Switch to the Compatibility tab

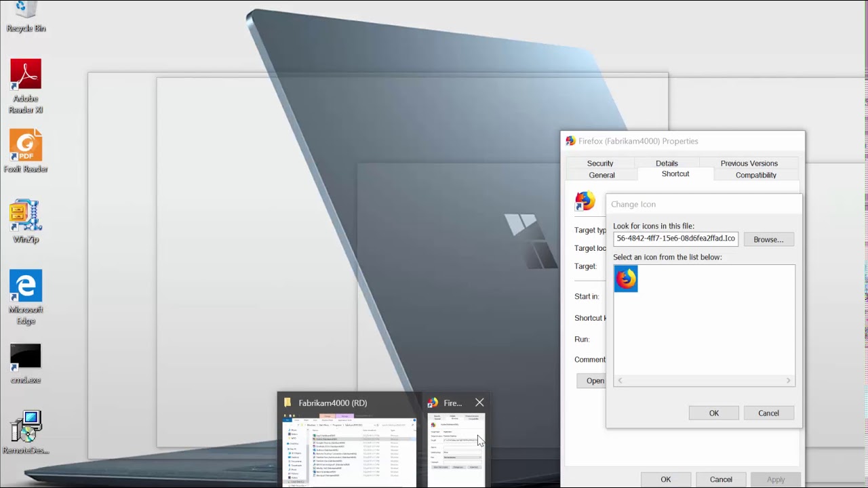pos(756,175)
